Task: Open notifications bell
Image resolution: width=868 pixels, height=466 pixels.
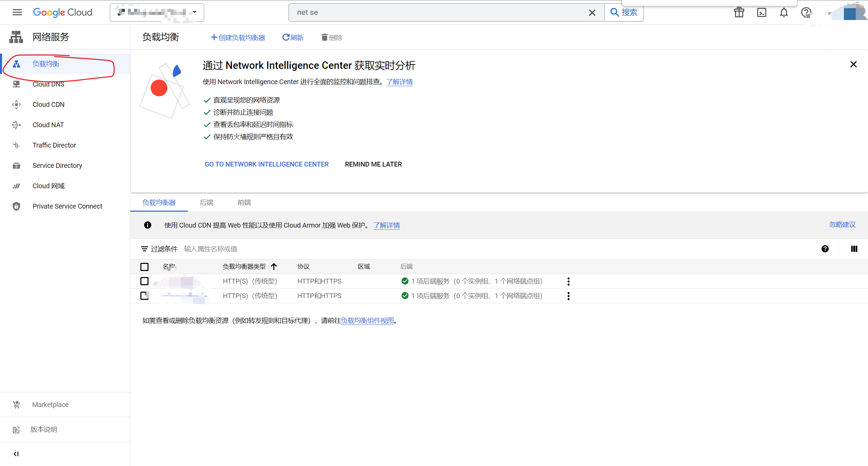Action: 784,13
